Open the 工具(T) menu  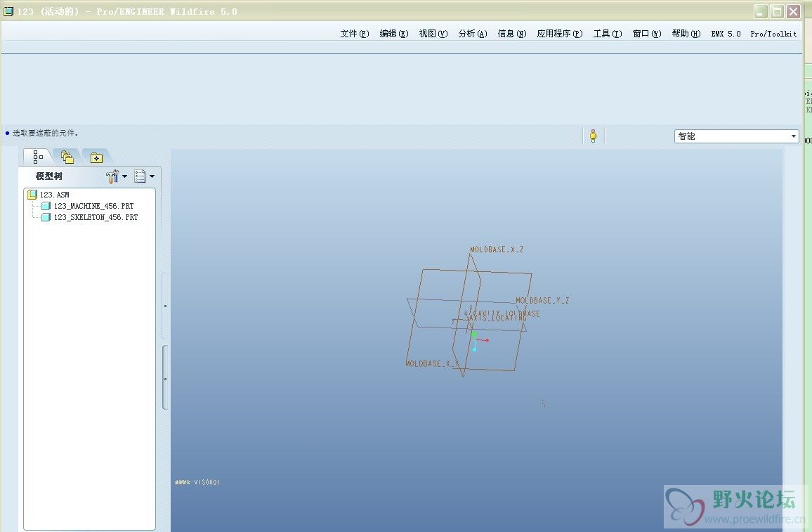(608, 34)
